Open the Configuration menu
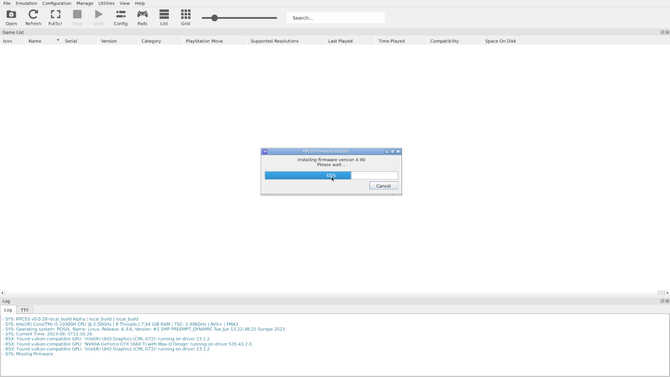 click(x=56, y=3)
